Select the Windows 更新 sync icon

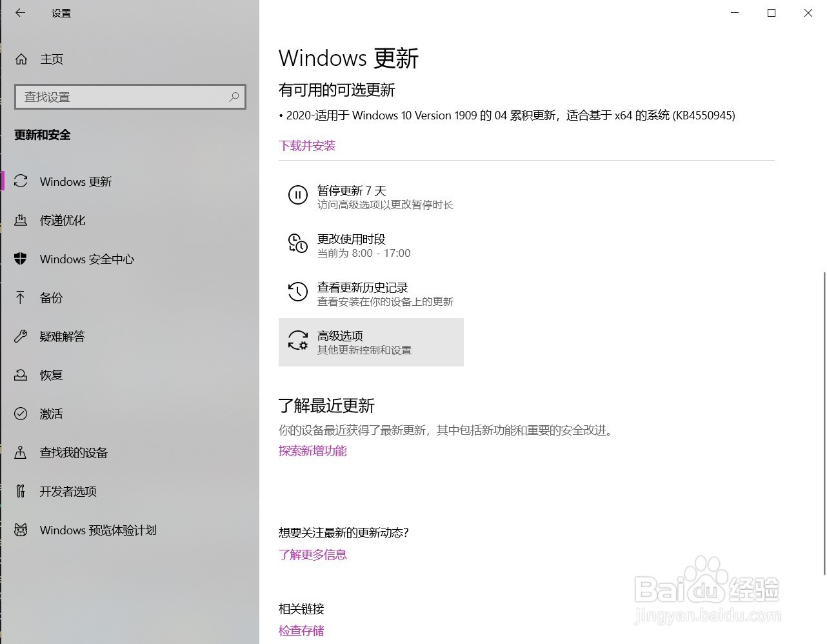point(21,181)
